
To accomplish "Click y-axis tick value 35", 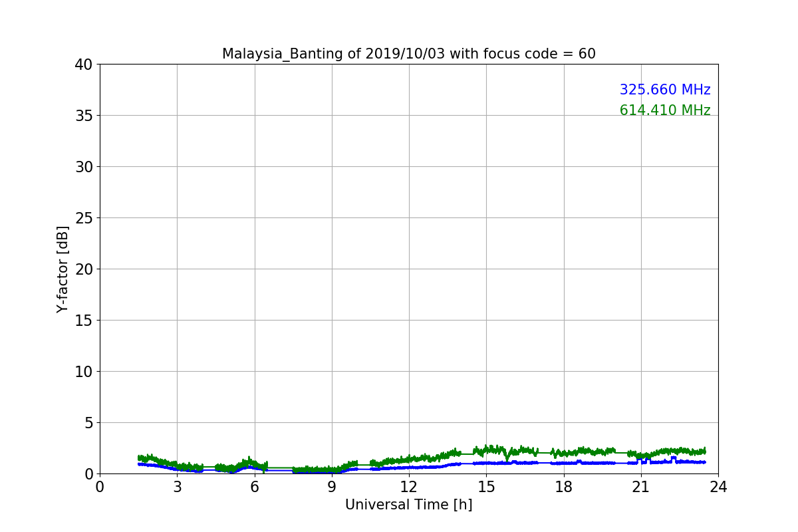I will [83, 116].
